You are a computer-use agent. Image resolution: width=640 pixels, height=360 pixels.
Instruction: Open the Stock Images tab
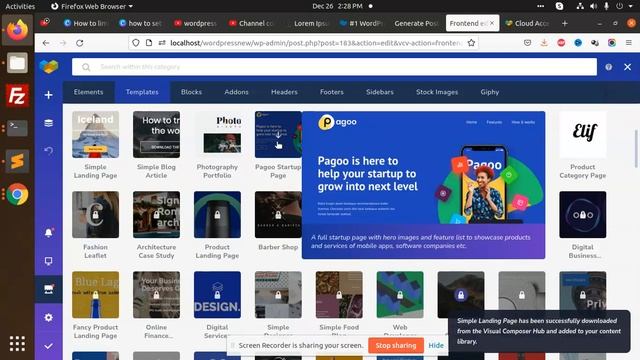point(437,92)
